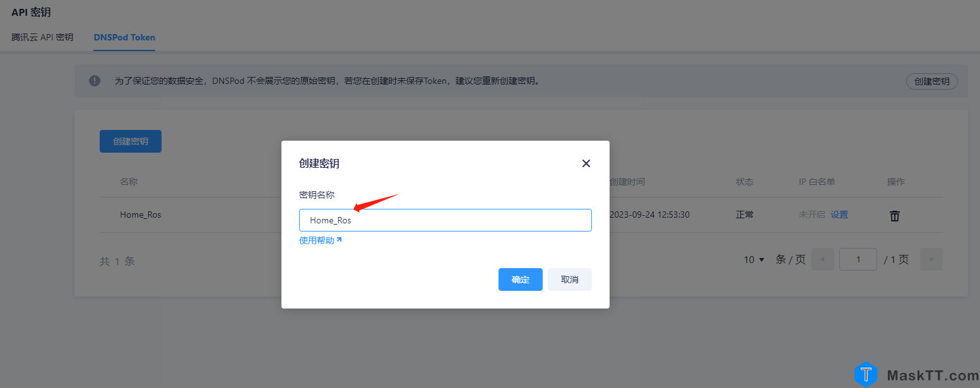
Task: Click the 名称 column header
Action: click(129, 182)
